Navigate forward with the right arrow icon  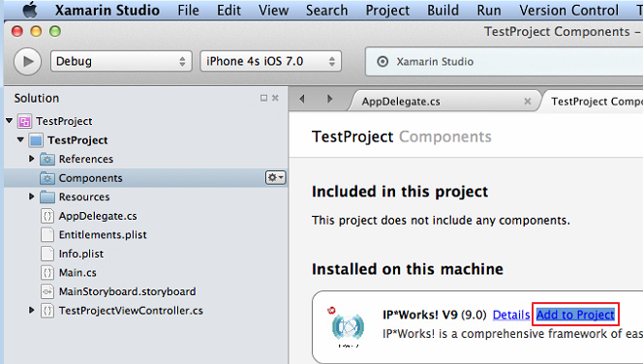point(329,99)
